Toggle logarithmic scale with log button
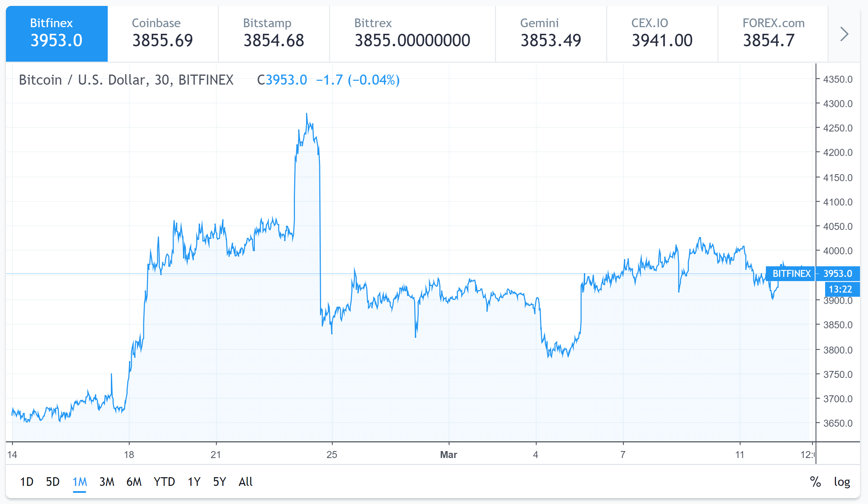868x504 pixels. click(842, 482)
